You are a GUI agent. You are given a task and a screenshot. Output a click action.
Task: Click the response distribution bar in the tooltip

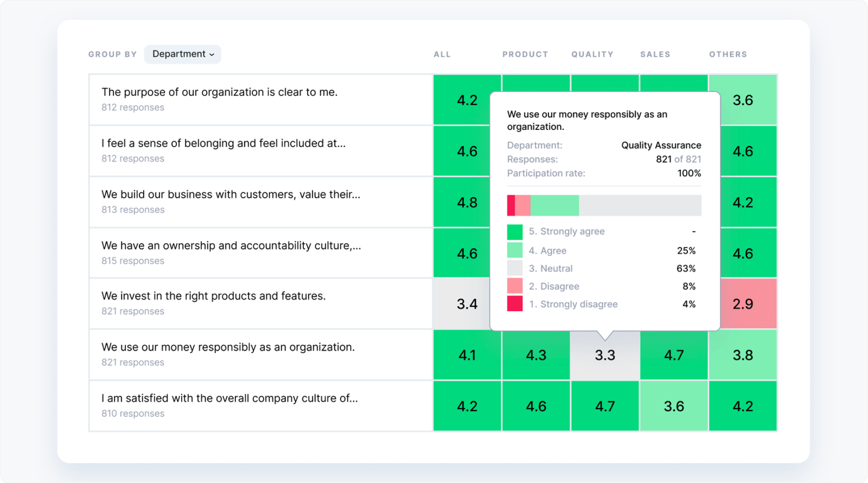[x=604, y=205]
